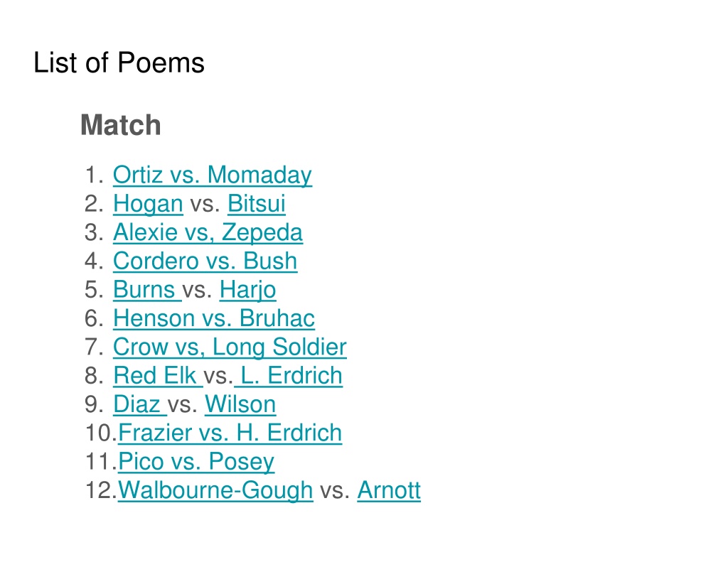Image resolution: width=728 pixels, height=562 pixels.
Task: Select the Match heading text
Action: pos(121,125)
